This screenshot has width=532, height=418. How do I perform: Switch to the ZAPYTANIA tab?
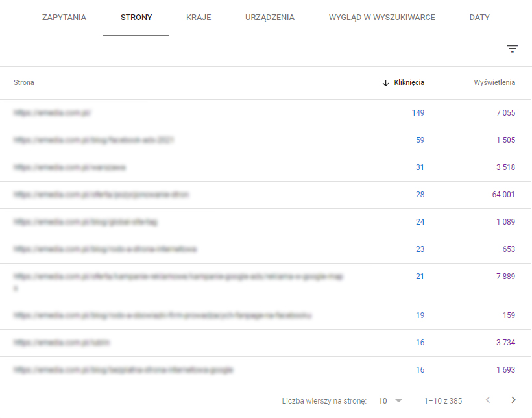pyautogui.click(x=63, y=18)
